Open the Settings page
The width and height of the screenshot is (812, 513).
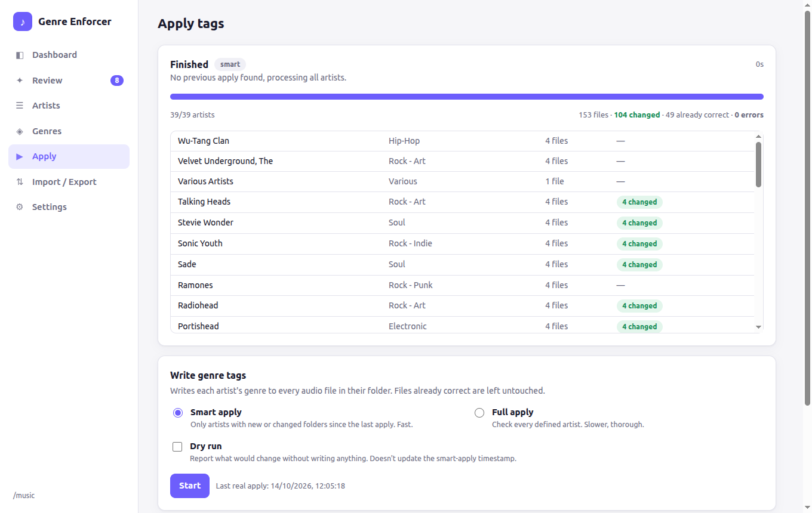69,207
